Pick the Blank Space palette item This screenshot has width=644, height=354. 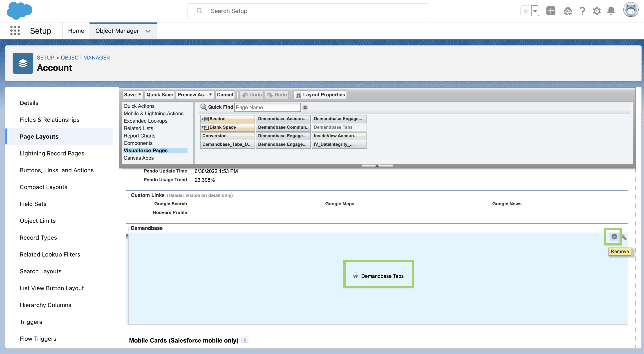(228, 127)
